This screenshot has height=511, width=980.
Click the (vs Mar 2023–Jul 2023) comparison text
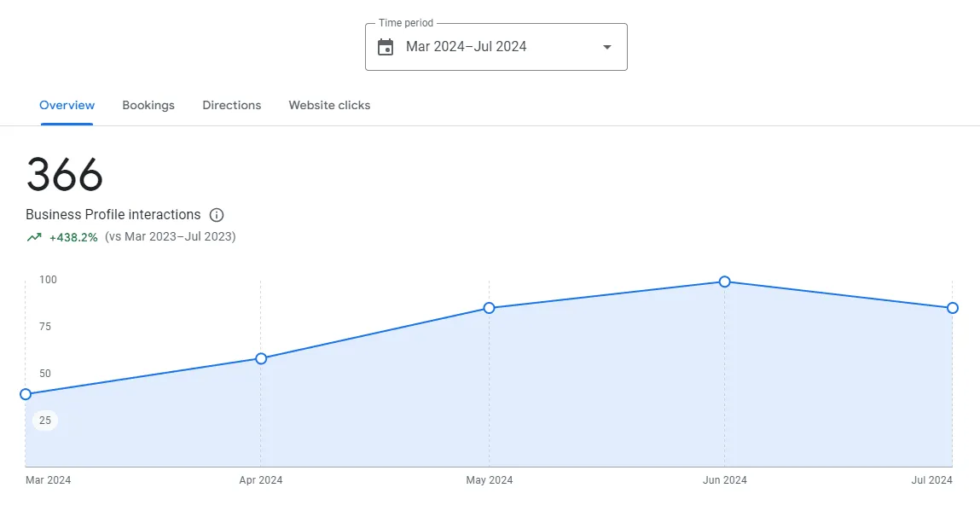[170, 236]
